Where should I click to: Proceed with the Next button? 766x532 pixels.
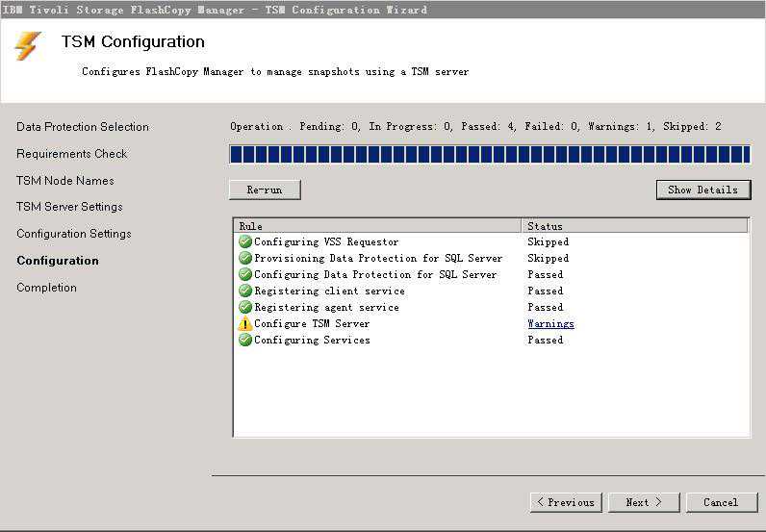click(643, 502)
